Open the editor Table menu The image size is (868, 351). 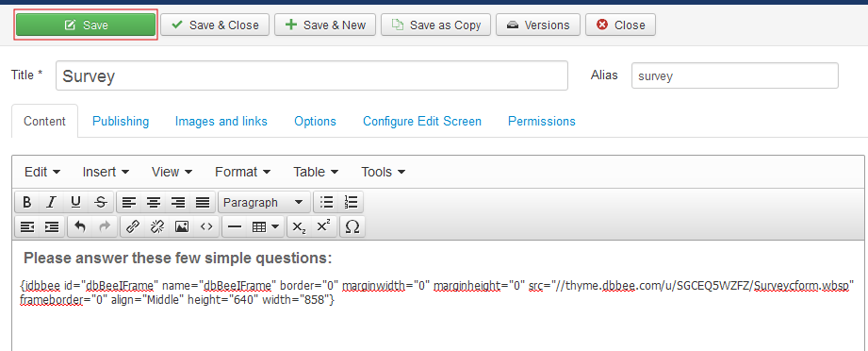(x=316, y=172)
